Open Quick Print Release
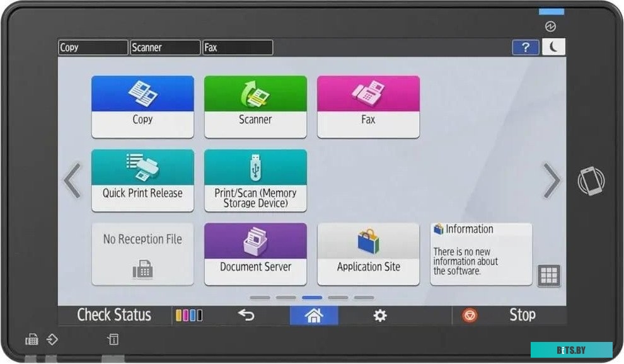This screenshot has width=624, height=364. tap(142, 180)
